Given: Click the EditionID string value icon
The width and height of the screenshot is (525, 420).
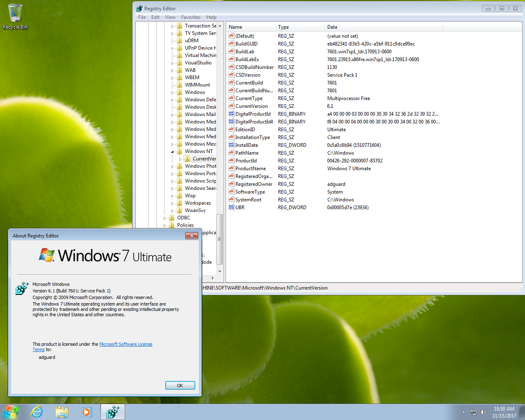Looking at the screenshot, I should [x=231, y=129].
